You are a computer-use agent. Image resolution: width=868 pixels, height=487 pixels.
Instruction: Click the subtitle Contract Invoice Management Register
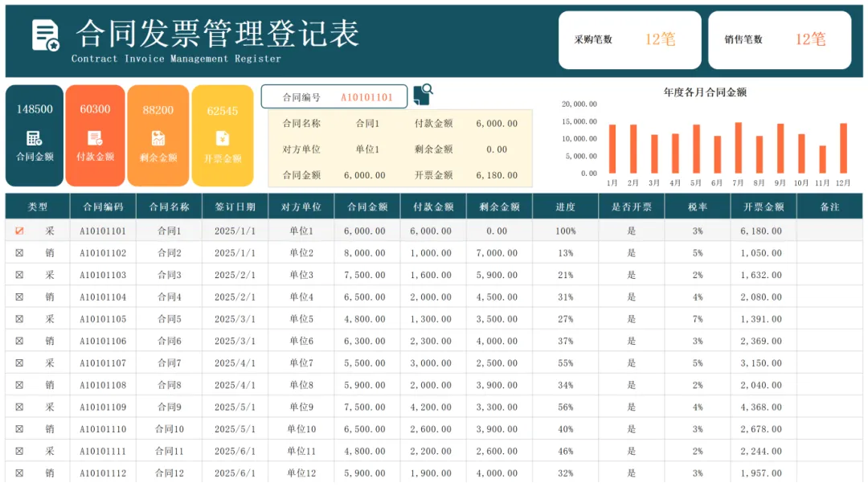[x=176, y=59]
